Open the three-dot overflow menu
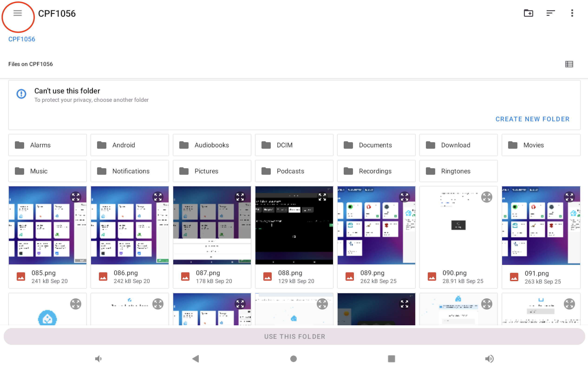The height and width of the screenshot is (369, 588). click(572, 13)
